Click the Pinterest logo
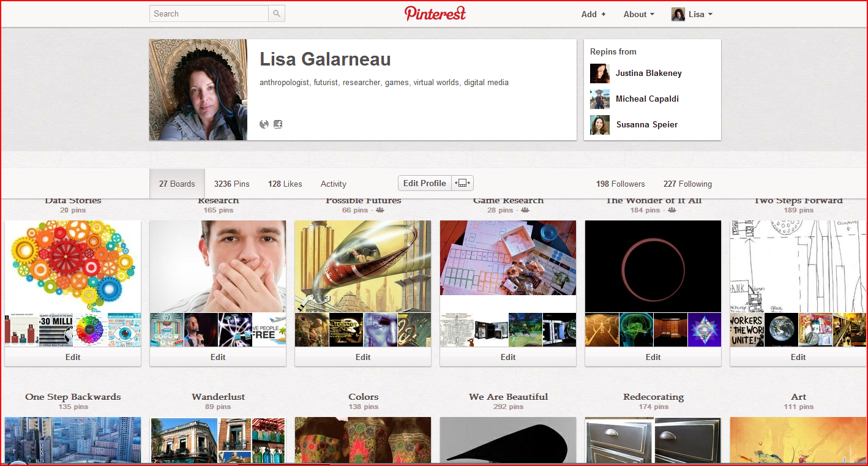Image resolution: width=868 pixels, height=466 pixels. click(435, 13)
